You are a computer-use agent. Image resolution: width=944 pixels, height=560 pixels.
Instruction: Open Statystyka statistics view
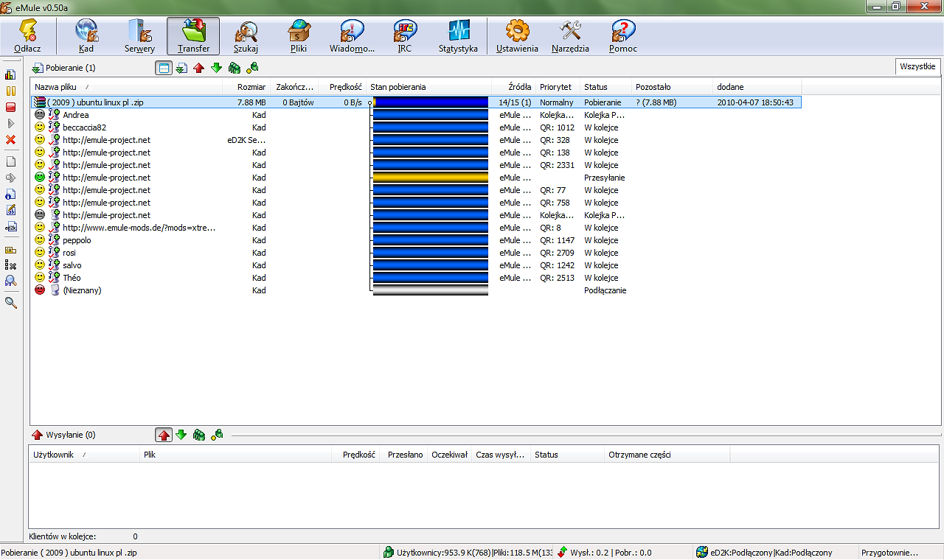(x=458, y=36)
